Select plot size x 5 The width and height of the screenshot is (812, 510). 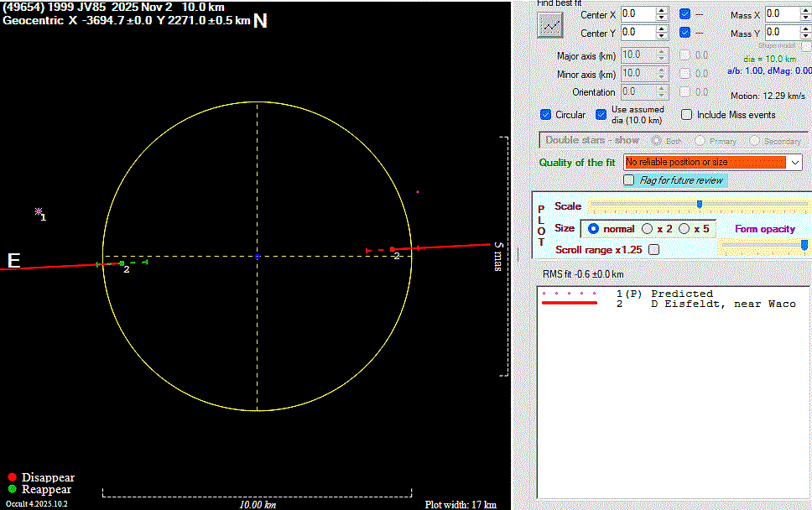pyautogui.click(x=684, y=229)
